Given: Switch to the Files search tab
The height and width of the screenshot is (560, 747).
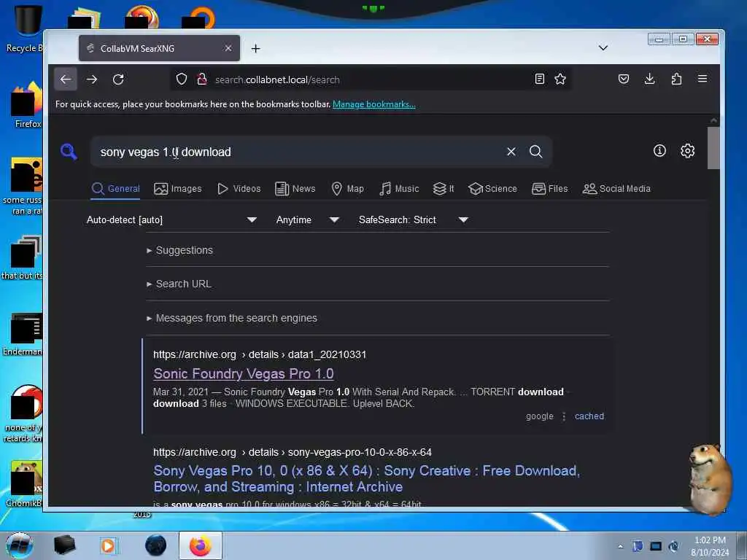Looking at the screenshot, I should click(550, 189).
